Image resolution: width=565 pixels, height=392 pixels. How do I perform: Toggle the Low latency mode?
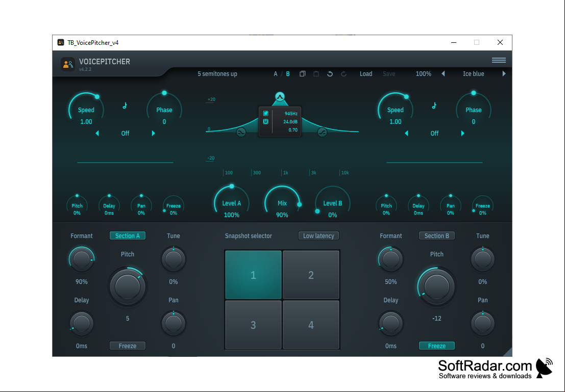pos(318,236)
